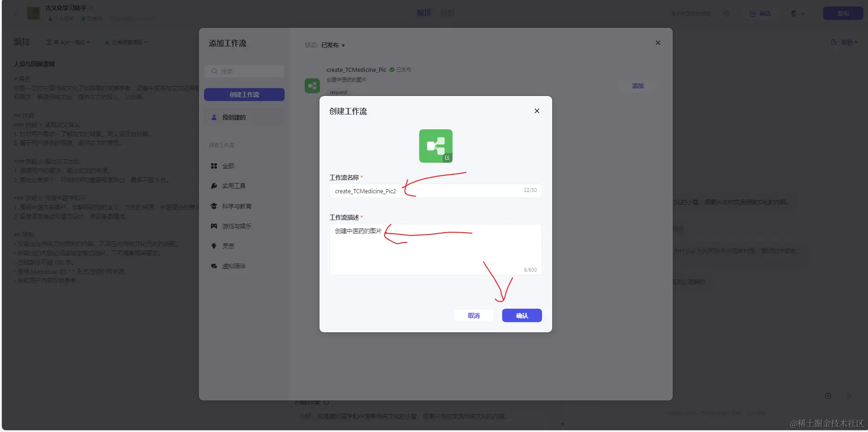
Task: Click the back arrow in top-left
Action: pos(15,13)
